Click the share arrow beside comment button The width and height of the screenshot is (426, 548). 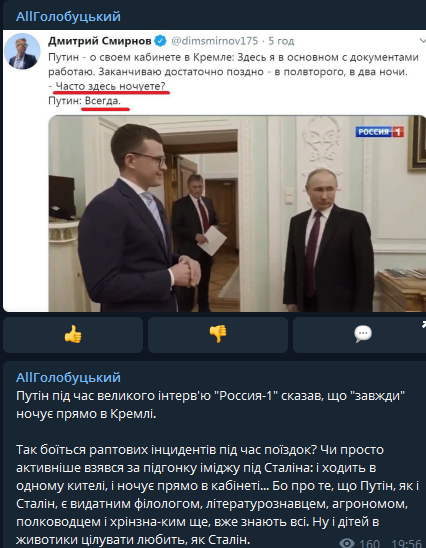click(x=424, y=325)
